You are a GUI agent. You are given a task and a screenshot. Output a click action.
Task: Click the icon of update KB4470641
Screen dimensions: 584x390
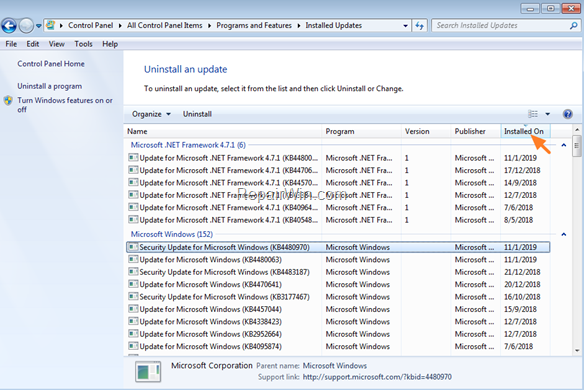pyautogui.click(x=133, y=284)
